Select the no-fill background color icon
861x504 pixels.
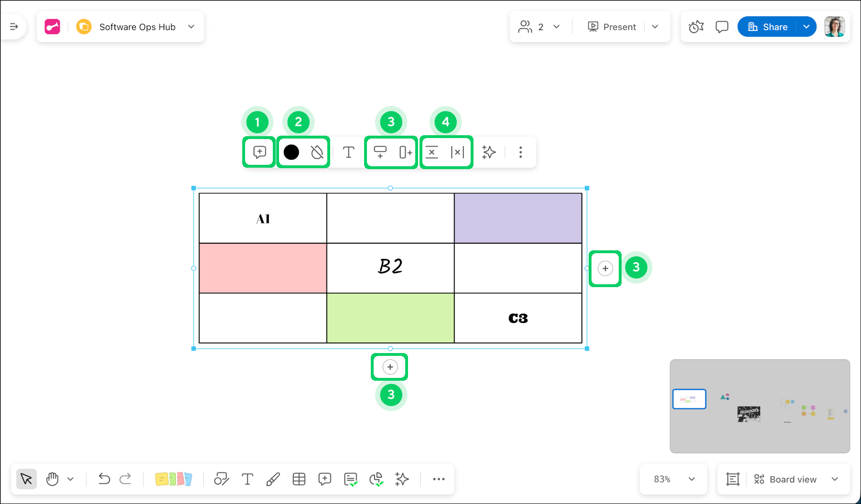tap(317, 152)
